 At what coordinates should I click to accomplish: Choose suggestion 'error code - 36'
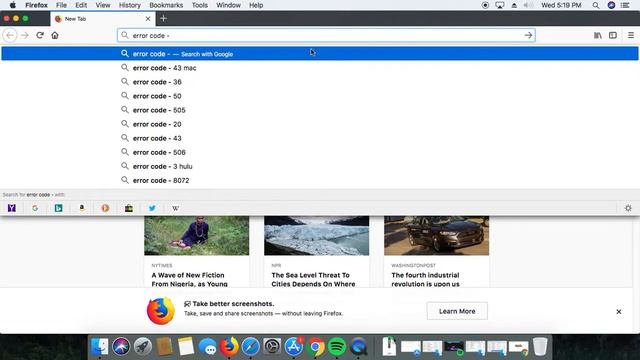coord(320,82)
